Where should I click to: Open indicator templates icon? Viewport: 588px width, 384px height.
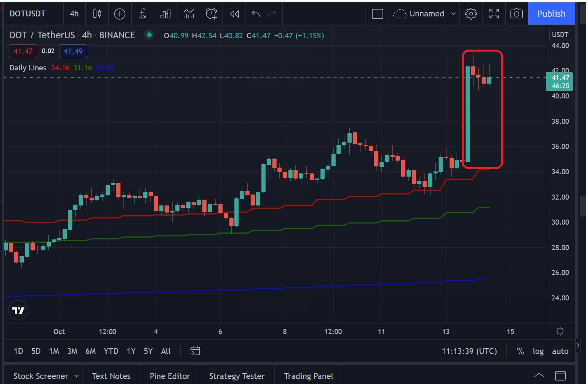coord(188,14)
